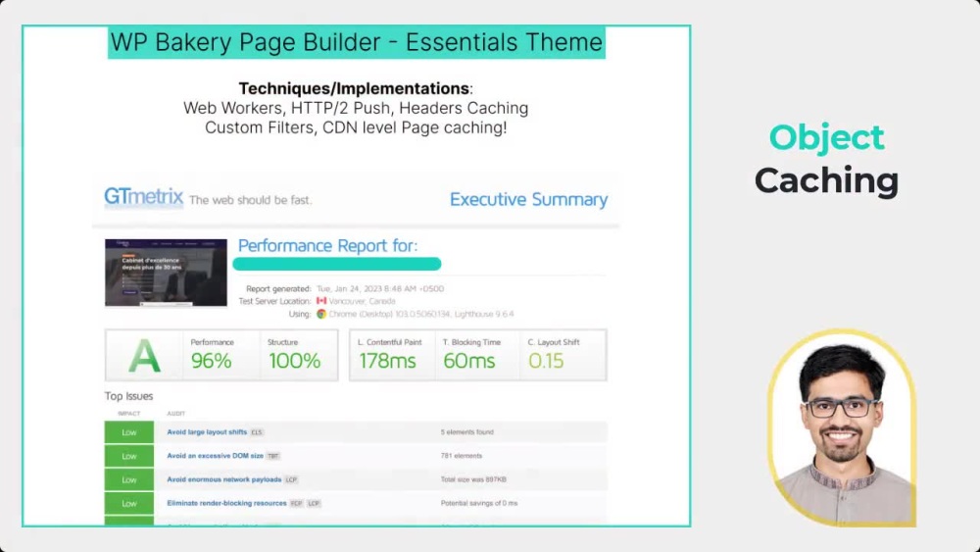Click the FCP tag on render-blocking row

(296, 503)
